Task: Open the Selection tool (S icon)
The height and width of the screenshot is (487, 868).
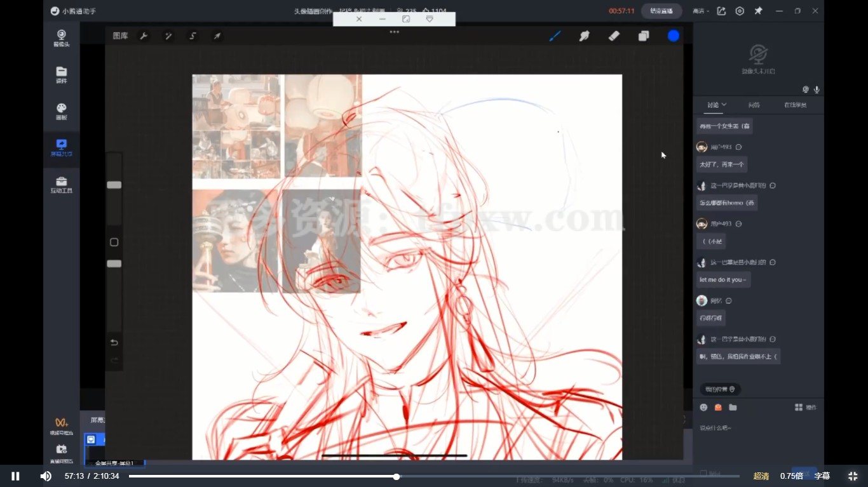Action: [x=192, y=36]
